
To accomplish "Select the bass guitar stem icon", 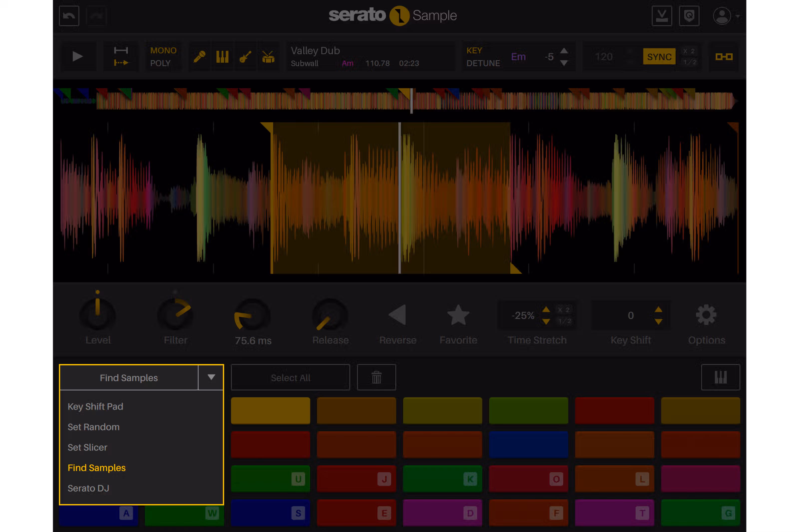I will (245, 57).
